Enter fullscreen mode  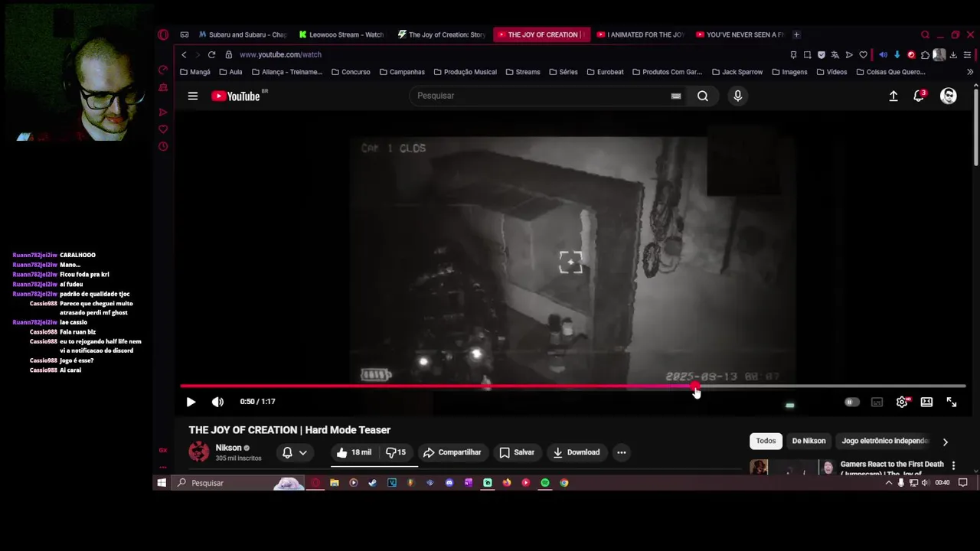tap(952, 402)
